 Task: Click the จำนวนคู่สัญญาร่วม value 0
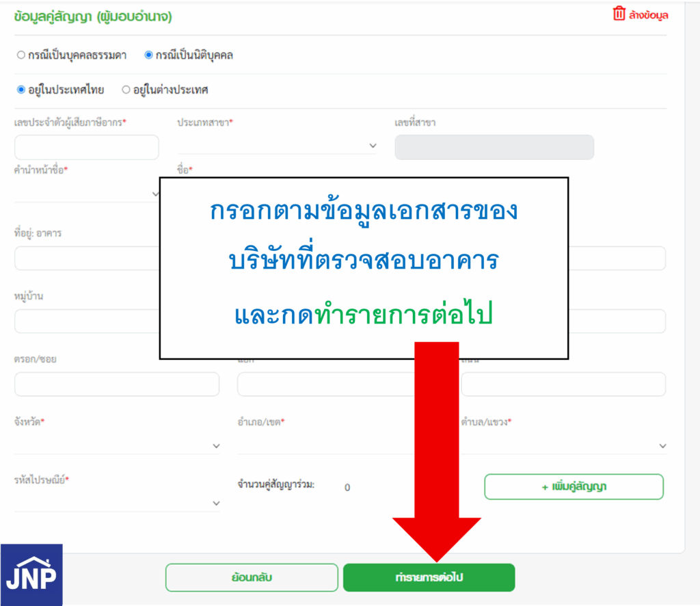[x=347, y=488]
